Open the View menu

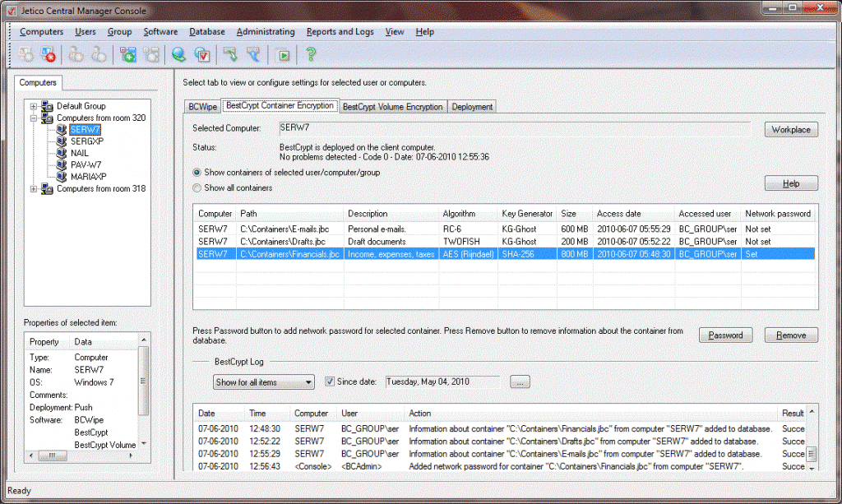pyautogui.click(x=394, y=32)
